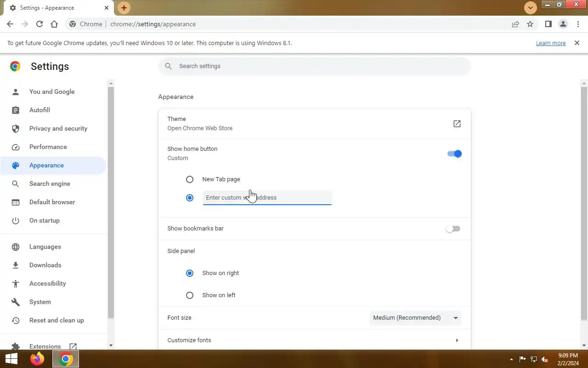Open the network tray icon
The image size is (588, 368).
click(534, 359)
